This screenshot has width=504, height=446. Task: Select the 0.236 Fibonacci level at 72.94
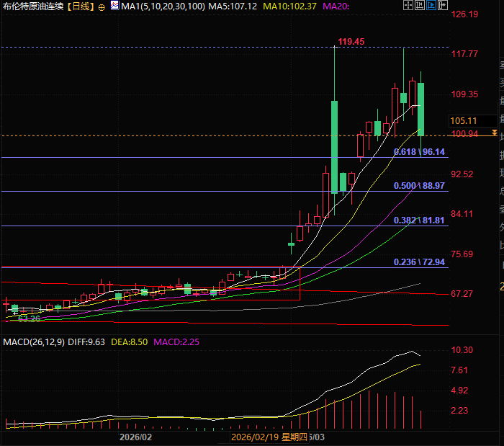418,262
